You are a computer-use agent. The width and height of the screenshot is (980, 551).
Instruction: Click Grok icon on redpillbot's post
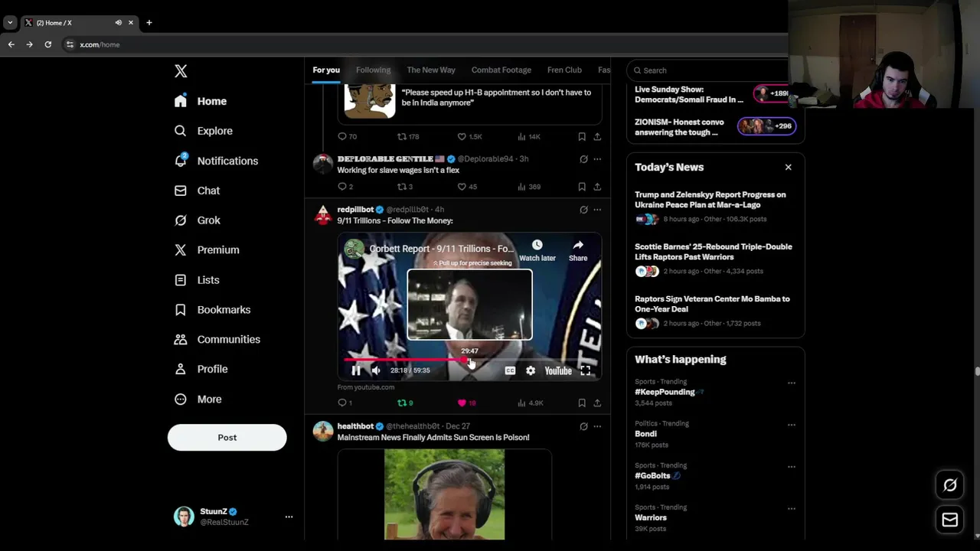[583, 209]
